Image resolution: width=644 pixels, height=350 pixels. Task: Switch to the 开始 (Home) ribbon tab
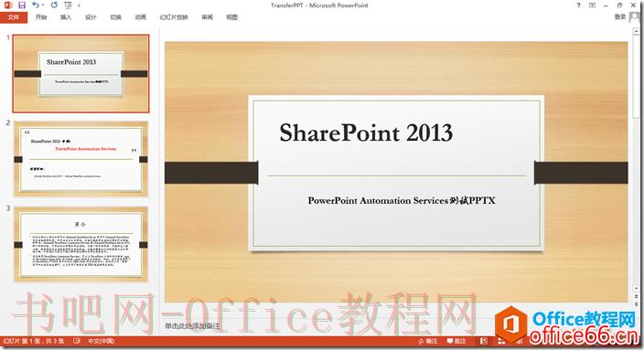pyautogui.click(x=41, y=17)
